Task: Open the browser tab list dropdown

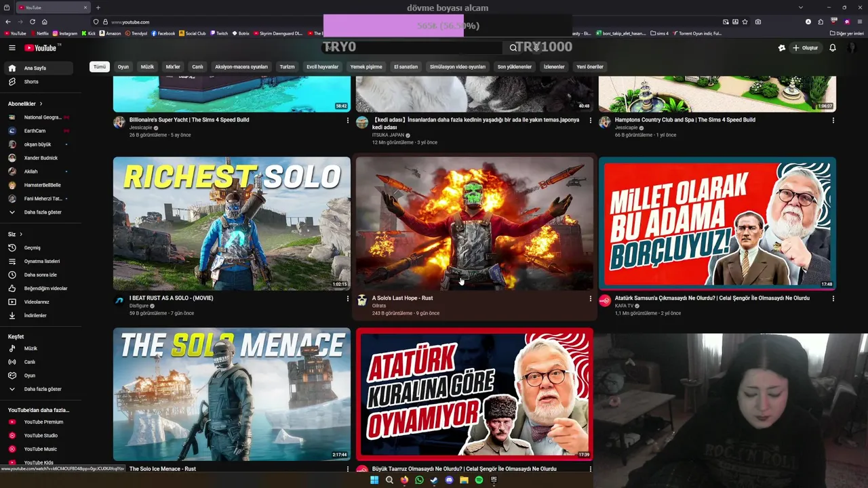Action: [x=801, y=7]
